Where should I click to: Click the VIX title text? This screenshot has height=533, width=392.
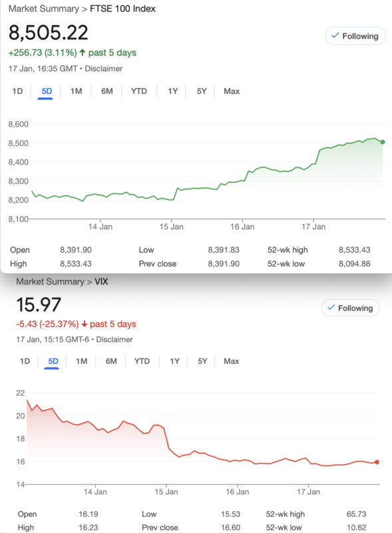[x=101, y=281]
